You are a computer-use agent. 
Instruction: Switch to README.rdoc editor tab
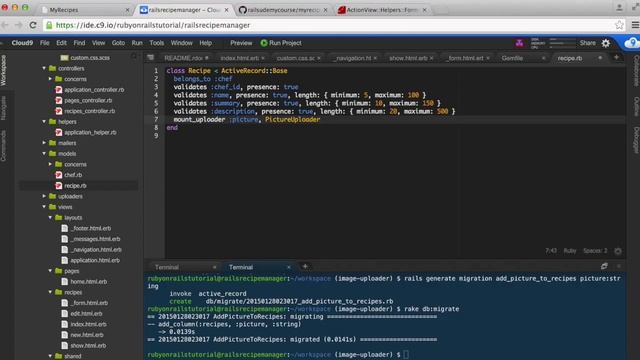[x=184, y=58]
